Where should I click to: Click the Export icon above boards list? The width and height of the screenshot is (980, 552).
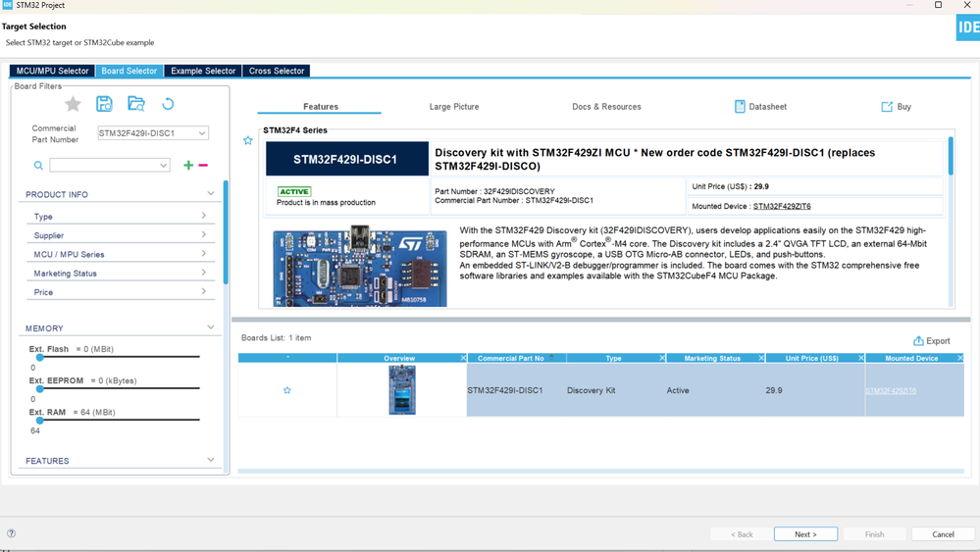918,341
